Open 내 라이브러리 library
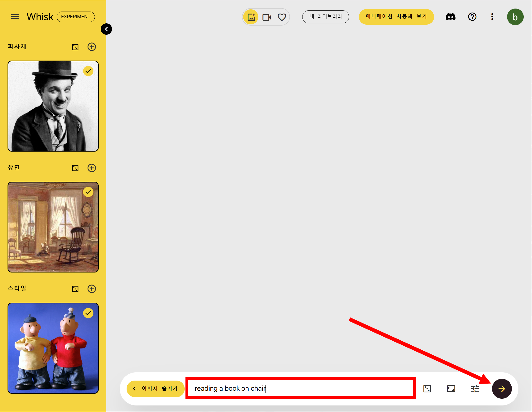532x412 pixels. click(x=325, y=17)
